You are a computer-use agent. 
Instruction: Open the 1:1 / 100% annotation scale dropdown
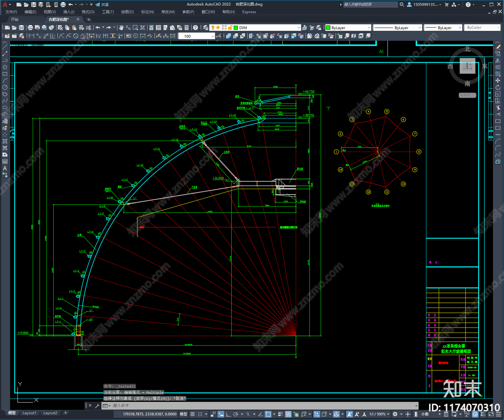pos(379,414)
